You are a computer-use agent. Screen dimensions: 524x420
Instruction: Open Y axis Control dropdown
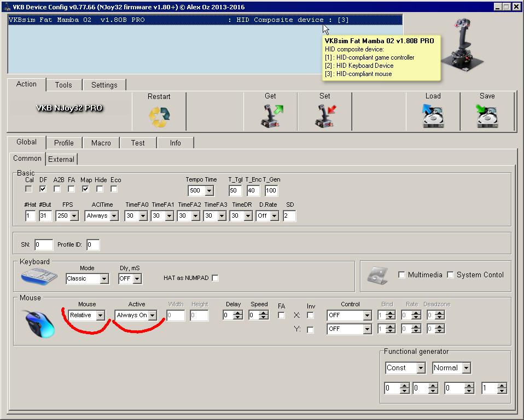click(367, 329)
